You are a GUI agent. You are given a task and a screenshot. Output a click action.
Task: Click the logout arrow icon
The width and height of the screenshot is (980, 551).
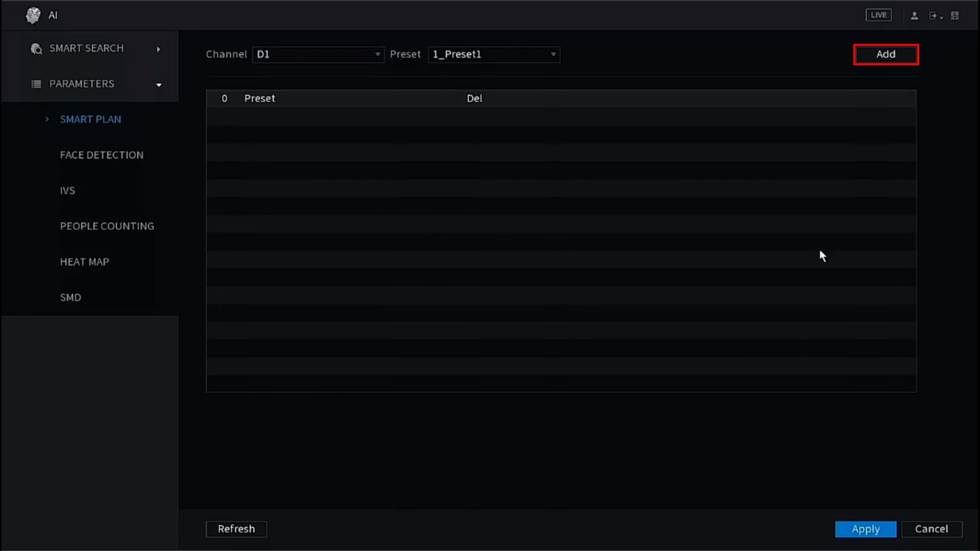click(934, 16)
